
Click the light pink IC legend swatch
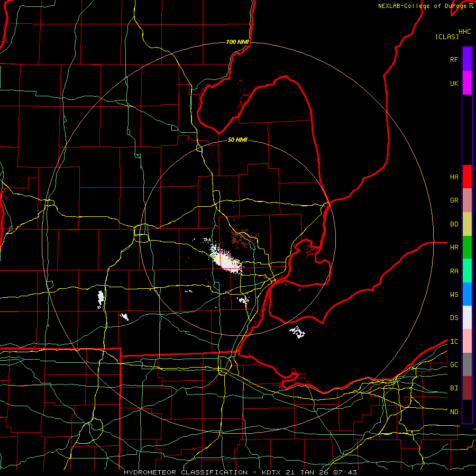(467, 341)
